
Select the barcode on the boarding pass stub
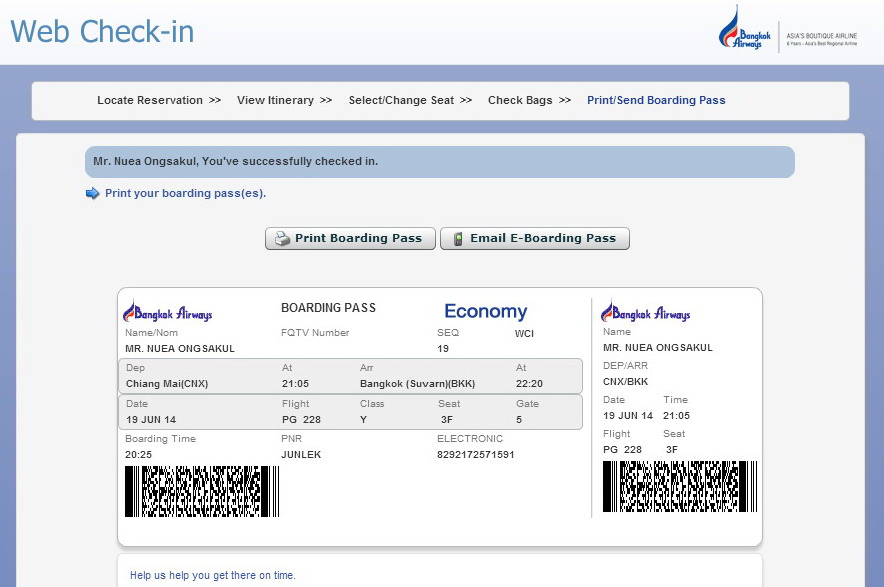coord(679,486)
